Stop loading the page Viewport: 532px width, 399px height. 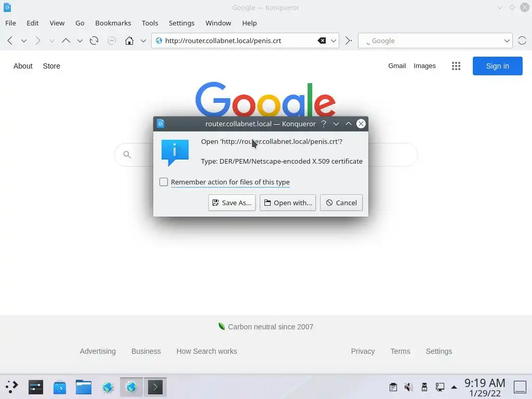(x=112, y=41)
